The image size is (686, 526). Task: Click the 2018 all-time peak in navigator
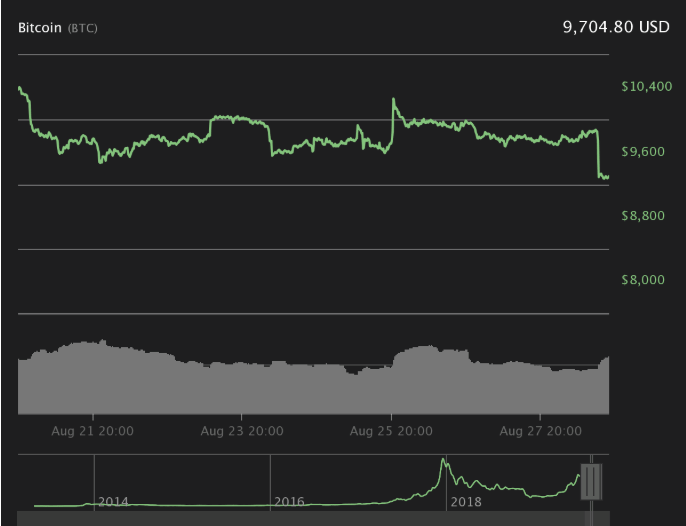click(x=443, y=459)
